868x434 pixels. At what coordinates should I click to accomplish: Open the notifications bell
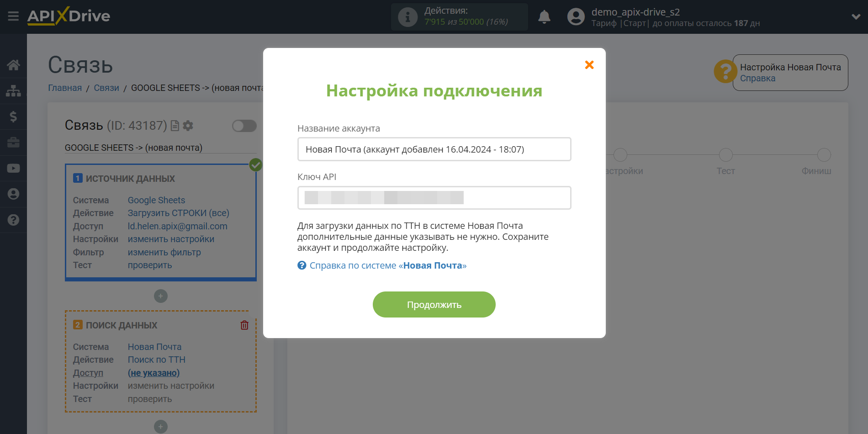click(x=544, y=17)
